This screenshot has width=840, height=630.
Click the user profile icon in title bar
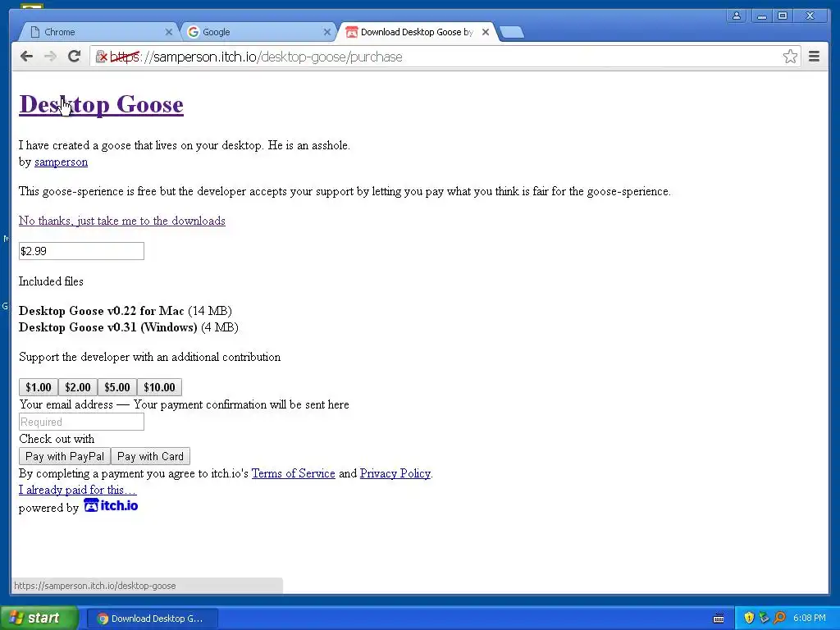point(737,16)
